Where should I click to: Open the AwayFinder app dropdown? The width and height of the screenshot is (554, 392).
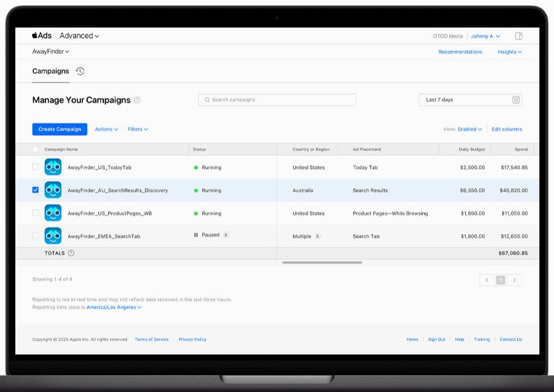(51, 51)
